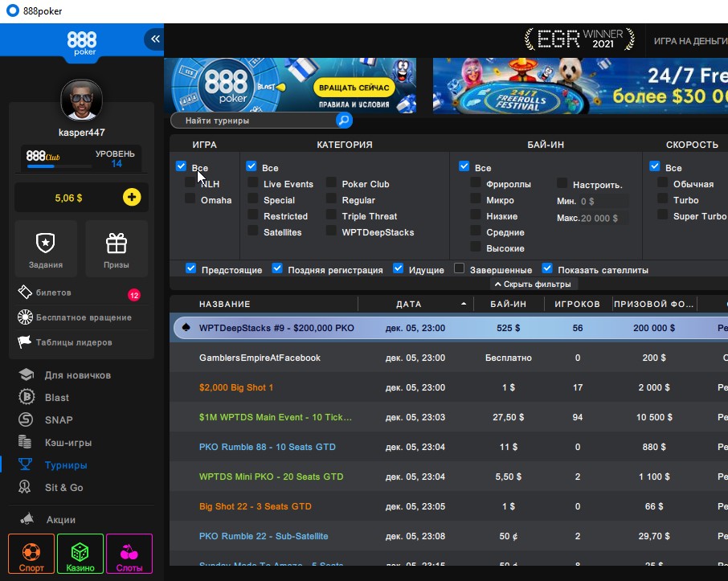Check Настроить custom buy-in checkbox
The image size is (728, 581).
point(562,183)
